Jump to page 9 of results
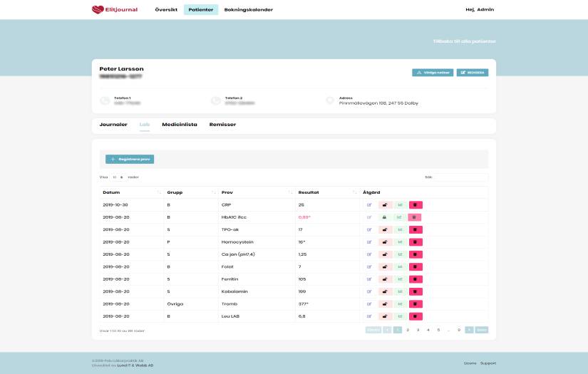The image size is (588, 374). [458, 330]
